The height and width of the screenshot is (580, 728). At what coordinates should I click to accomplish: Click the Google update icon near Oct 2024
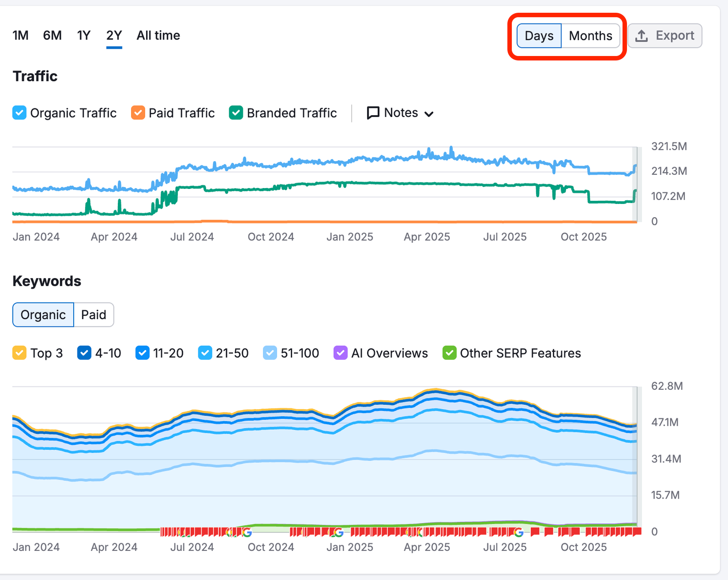pos(246,531)
